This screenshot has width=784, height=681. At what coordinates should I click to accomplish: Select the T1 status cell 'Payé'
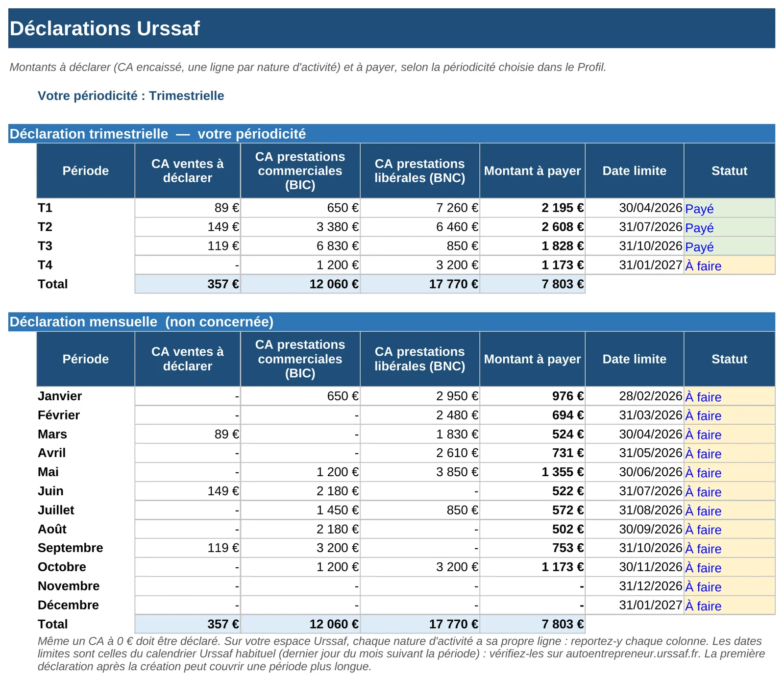pos(729,208)
